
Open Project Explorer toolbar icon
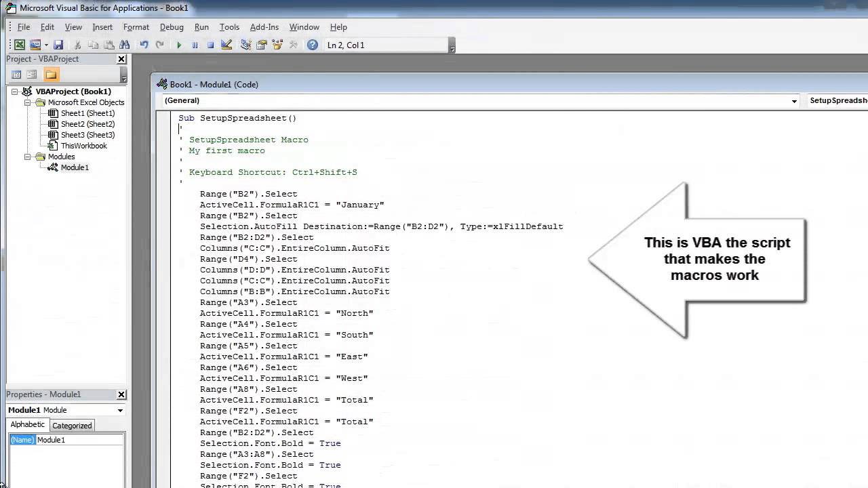(x=245, y=45)
